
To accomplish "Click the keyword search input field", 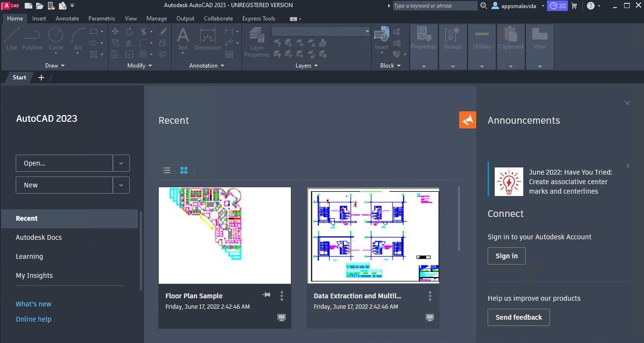I will pos(435,6).
